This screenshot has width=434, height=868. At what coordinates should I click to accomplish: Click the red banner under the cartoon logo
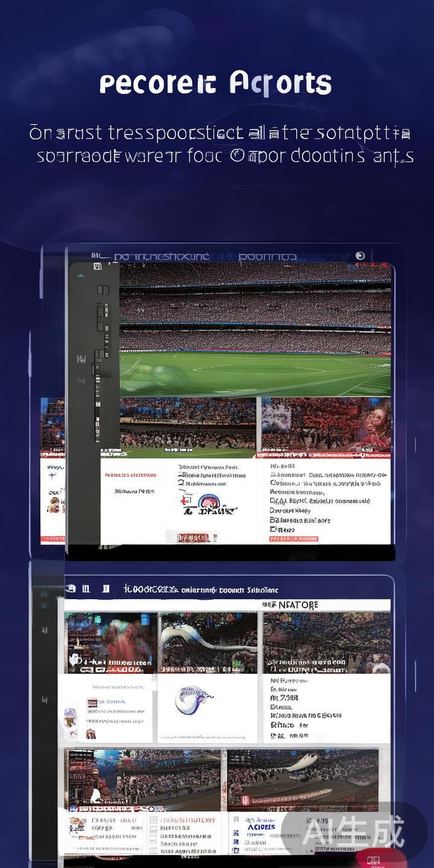pyautogui.click(x=192, y=536)
